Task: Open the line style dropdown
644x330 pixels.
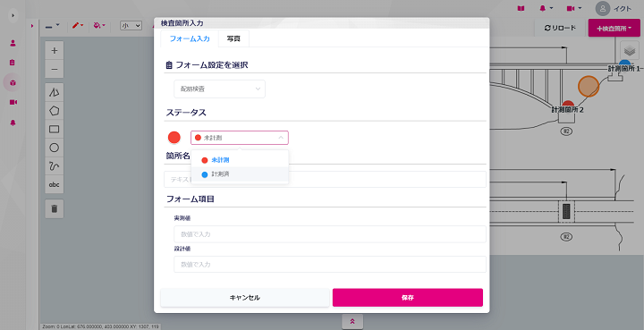Action: click(x=52, y=26)
